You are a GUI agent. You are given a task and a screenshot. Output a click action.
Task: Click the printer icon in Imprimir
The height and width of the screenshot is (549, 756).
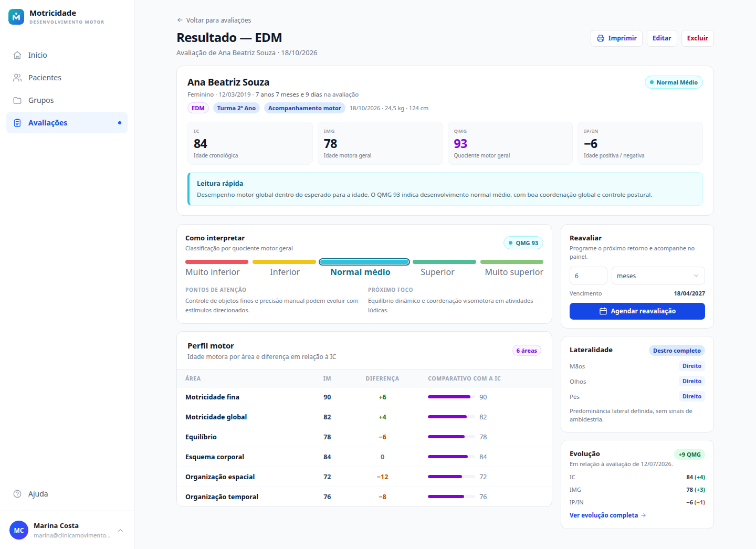(x=601, y=38)
